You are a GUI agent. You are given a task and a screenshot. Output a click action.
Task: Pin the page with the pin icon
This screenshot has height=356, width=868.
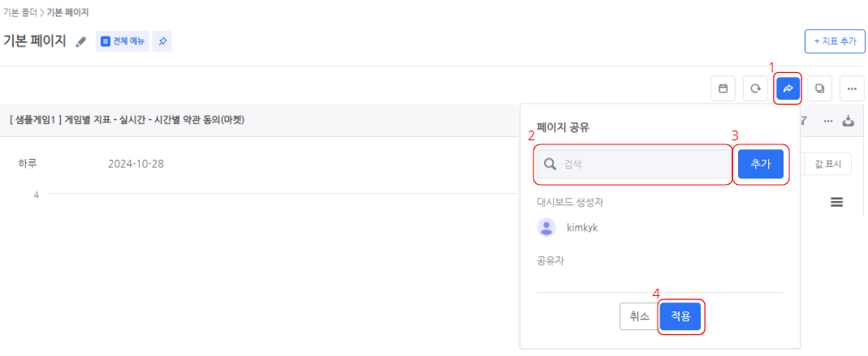click(162, 41)
